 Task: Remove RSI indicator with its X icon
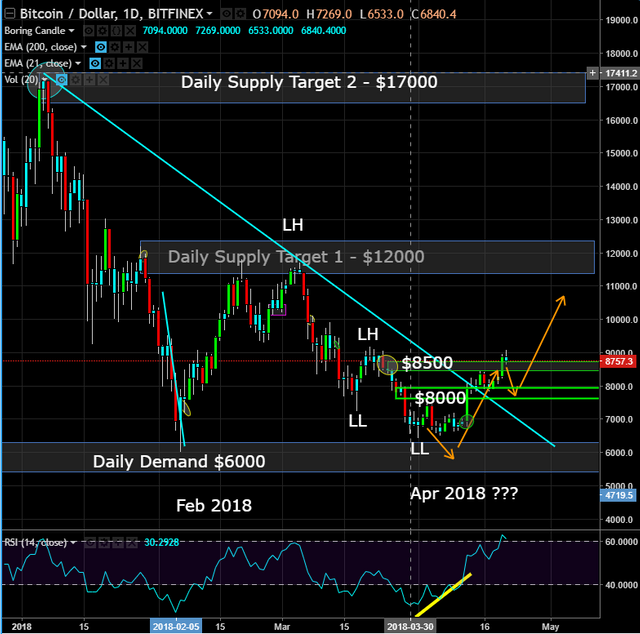point(132,543)
